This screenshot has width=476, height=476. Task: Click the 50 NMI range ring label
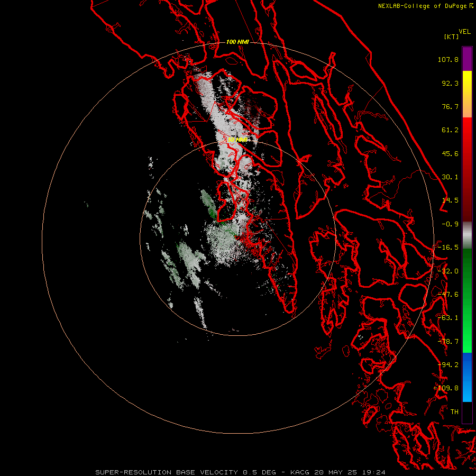coord(237,140)
